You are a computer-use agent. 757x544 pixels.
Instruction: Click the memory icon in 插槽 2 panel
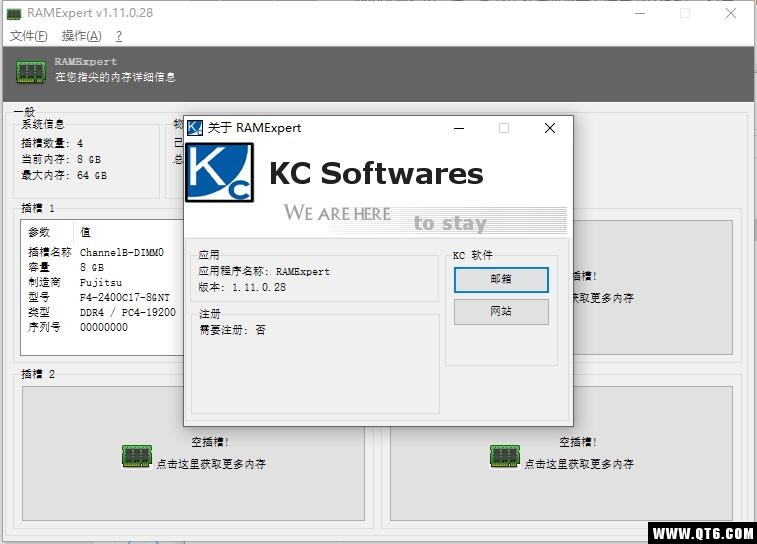[x=137, y=457]
